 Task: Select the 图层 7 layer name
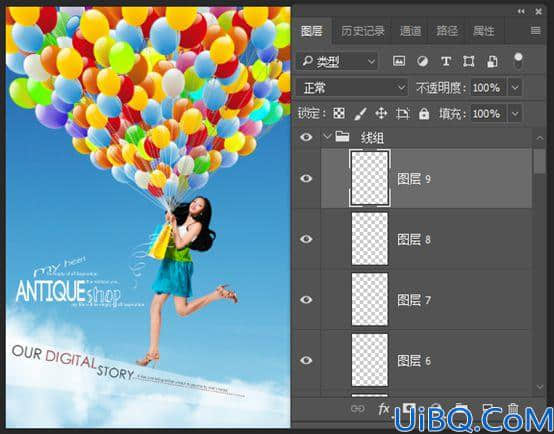(414, 300)
